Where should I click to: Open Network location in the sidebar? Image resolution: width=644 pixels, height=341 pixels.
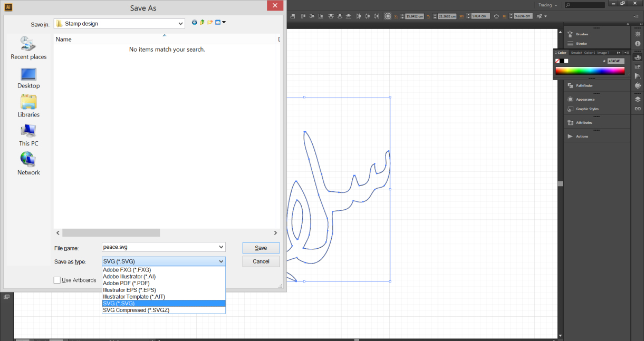(28, 164)
